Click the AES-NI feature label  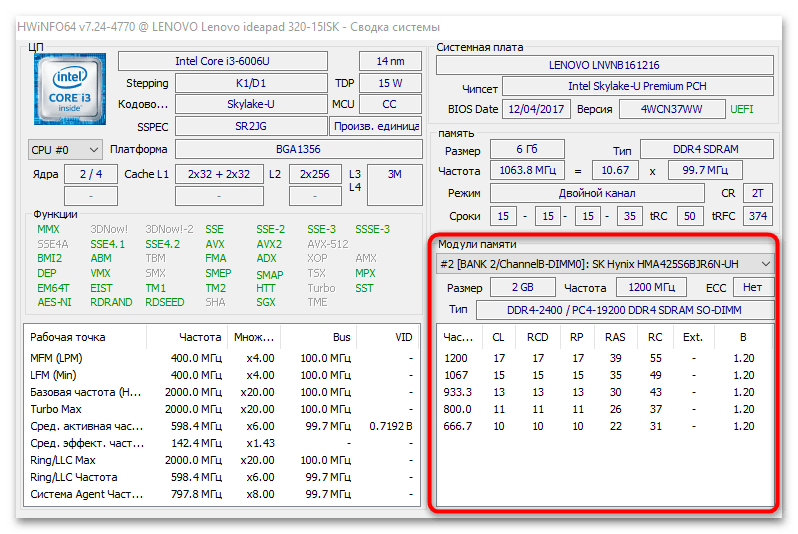coord(54,302)
